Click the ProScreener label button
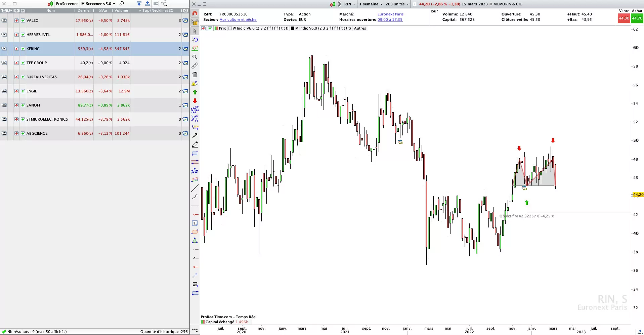Image resolution: width=644 pixels, height=335 pixels. [67, 4]
